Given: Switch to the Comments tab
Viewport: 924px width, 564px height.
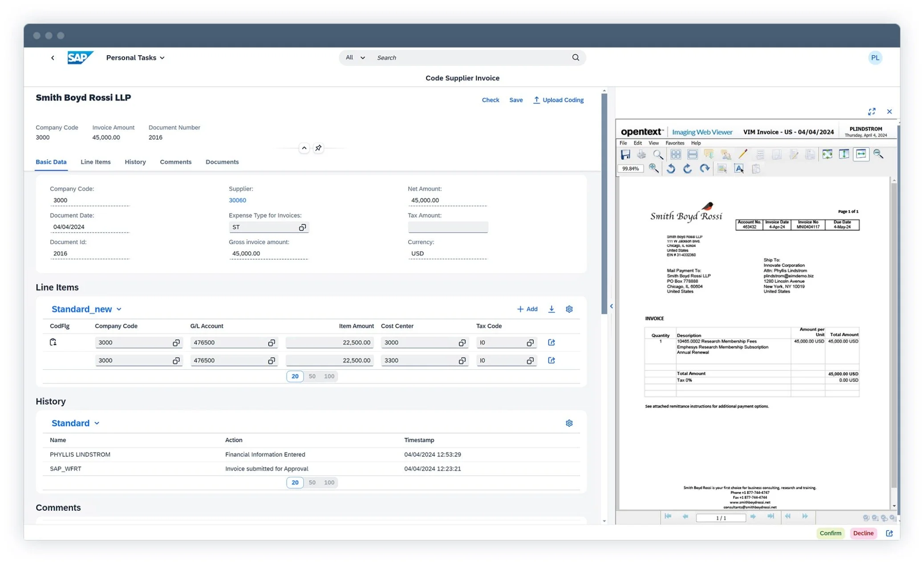Looking at the screenshot, I should [175, 162].
